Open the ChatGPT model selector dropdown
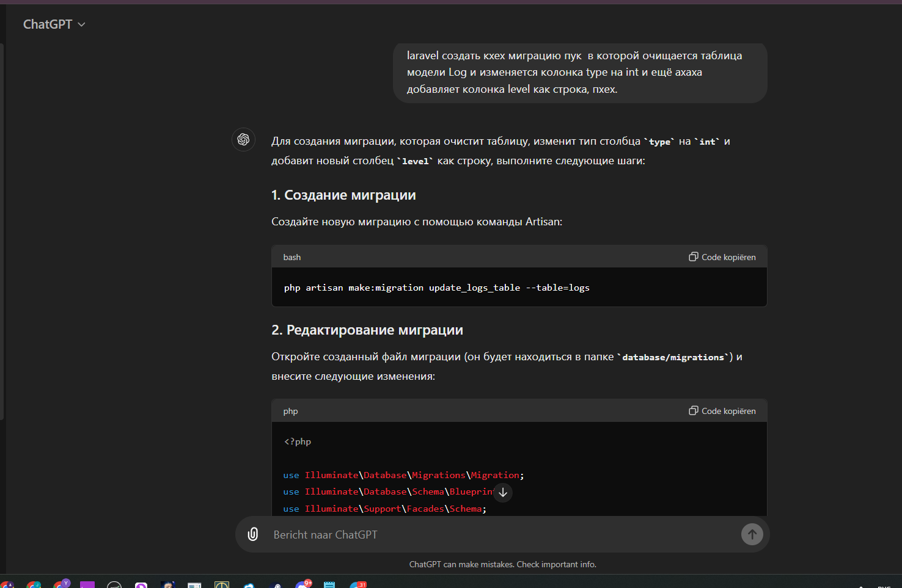This screenshot has height=588, width=902. click(x=54, y=24)
